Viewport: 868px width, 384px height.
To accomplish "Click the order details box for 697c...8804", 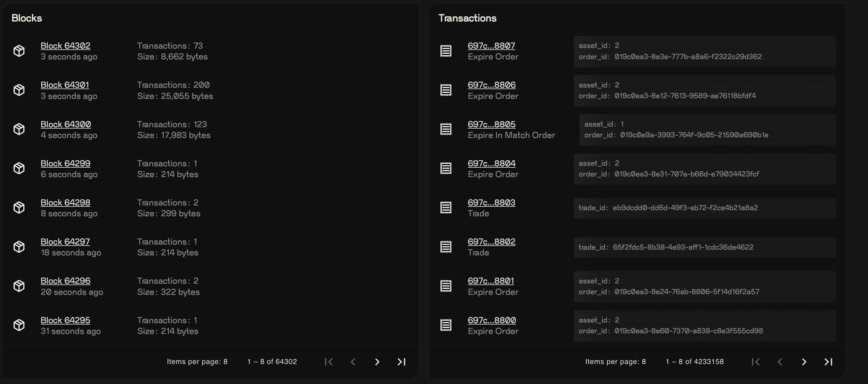I will (x=704, y=169).
